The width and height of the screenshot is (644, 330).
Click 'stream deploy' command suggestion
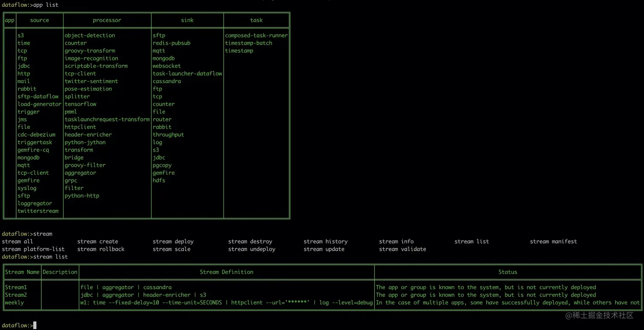pos(173,241)
